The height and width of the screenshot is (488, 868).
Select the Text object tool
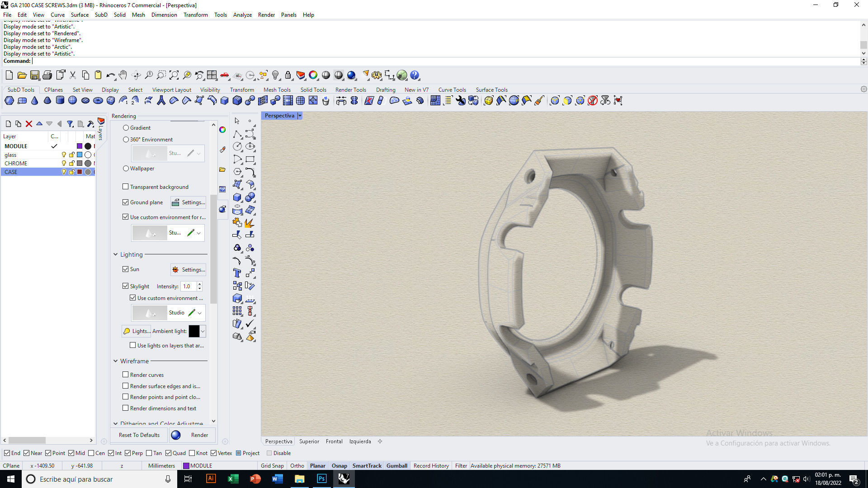237,273
